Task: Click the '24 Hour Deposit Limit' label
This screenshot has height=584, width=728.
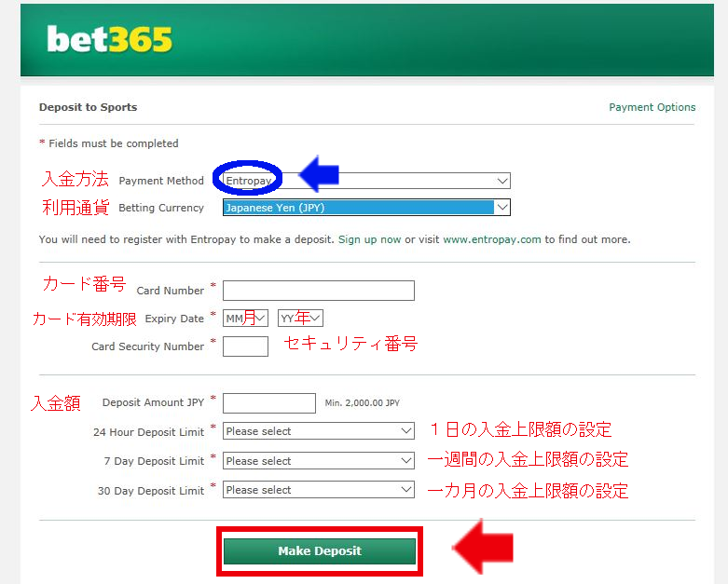Action: [148, 432]
